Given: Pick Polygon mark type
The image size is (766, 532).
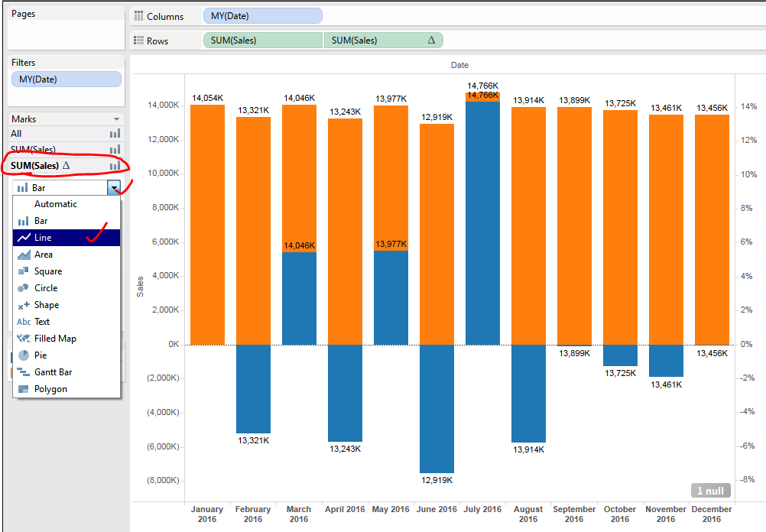Looking at the screenshot, I should tap(67, 389).
